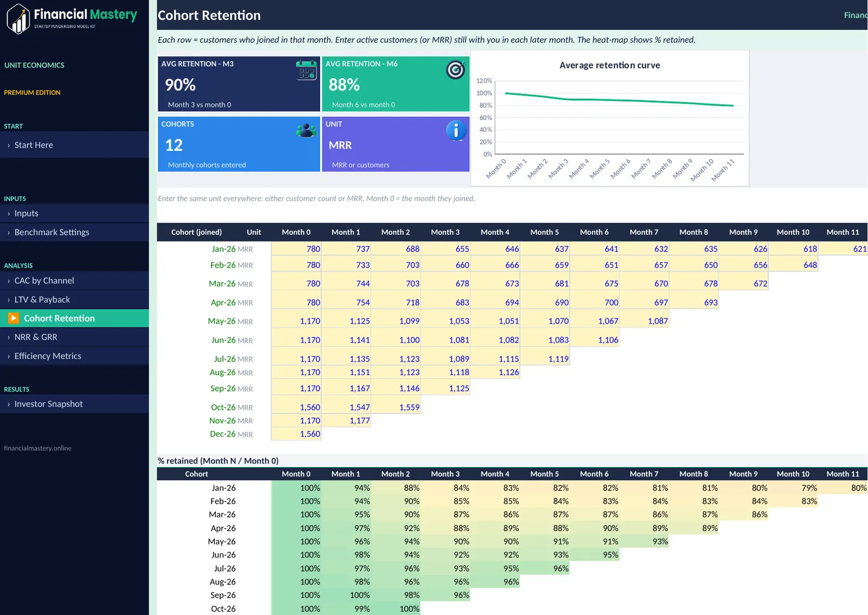Select the Jan-26 Month 0 value 780
The height and width of the screenshot is (615, 868).
point(296,249)
